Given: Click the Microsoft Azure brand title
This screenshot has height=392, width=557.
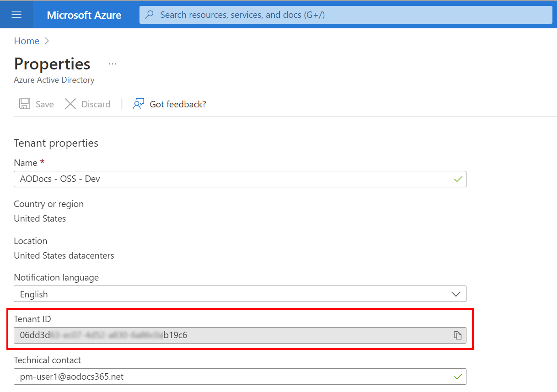Looking at the screenshot, I should (84, 15).
